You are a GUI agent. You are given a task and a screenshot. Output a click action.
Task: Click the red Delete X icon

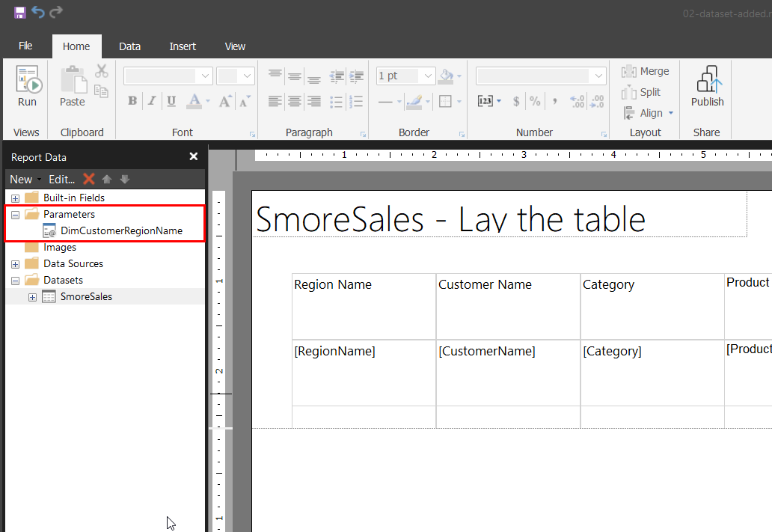tap(88, 179)
